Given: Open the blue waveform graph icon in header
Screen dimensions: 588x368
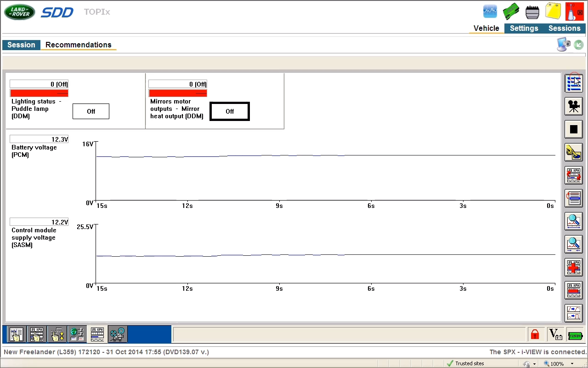Looking at the screenshot, I should coord(490,11).
